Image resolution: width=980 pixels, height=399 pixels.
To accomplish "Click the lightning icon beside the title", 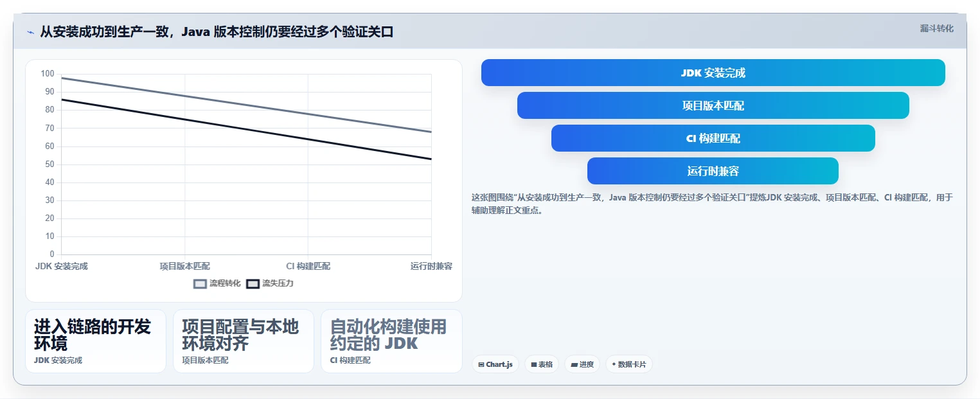I will click(30, 32).
